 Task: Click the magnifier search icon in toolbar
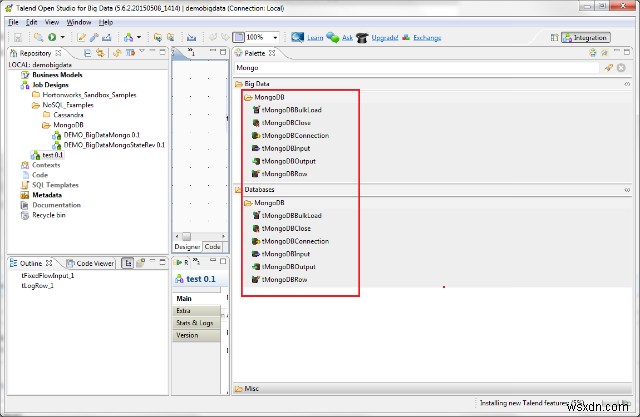tap(39, 37)
